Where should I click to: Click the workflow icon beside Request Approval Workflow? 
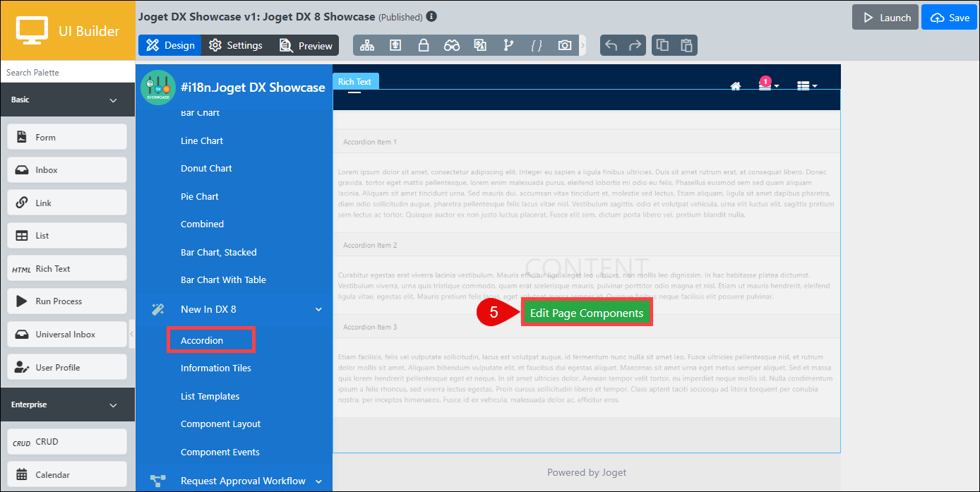(157, 481)
